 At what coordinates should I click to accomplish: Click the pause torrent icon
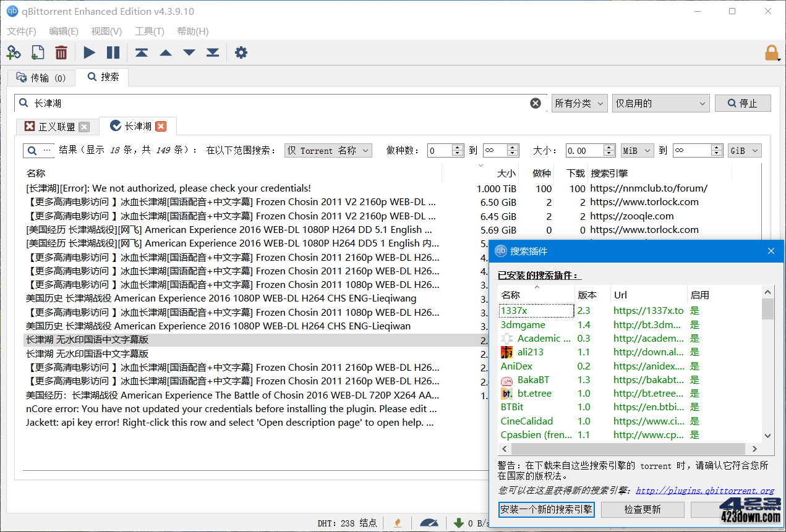tap(114, 53)
